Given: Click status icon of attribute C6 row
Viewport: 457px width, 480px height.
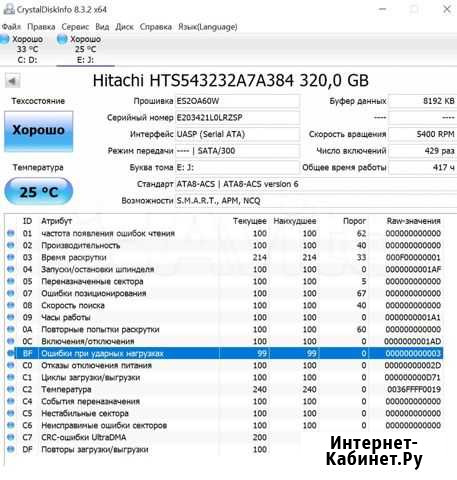Looking at the screenshot, I should click(x=11, y=425).
